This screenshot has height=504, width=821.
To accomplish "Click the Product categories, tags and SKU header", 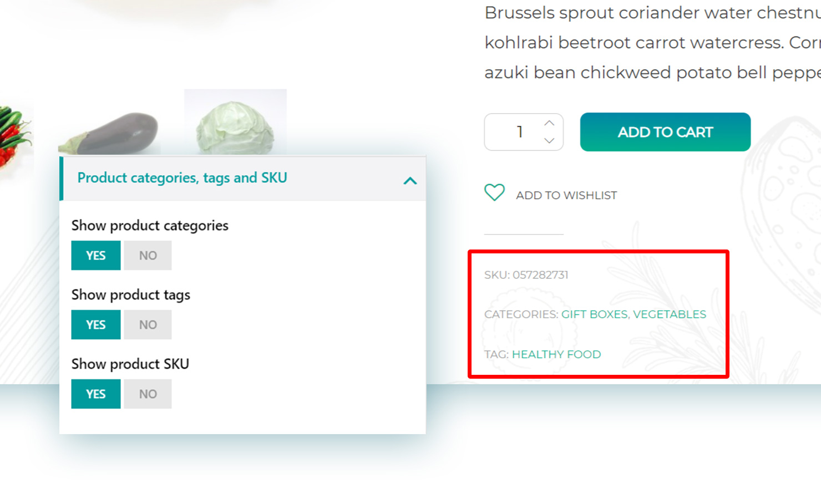I will click(243, 179).
